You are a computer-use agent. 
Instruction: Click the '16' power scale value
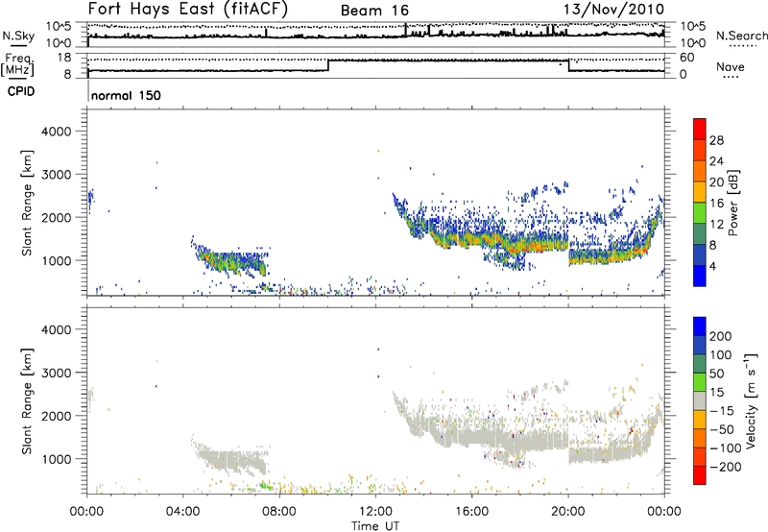click(716, 204)
